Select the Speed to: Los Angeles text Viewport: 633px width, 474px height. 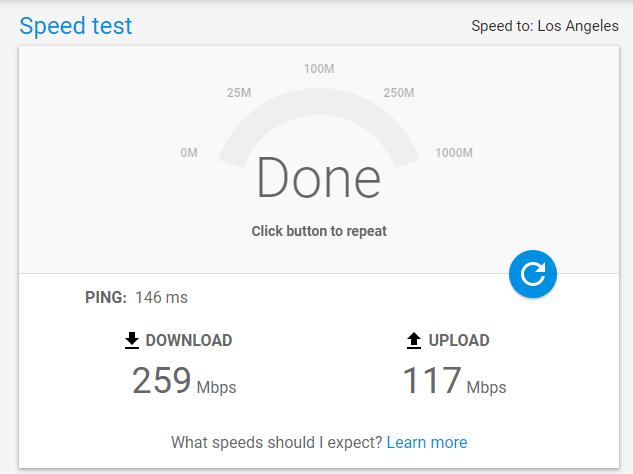(x=545, y=26)
